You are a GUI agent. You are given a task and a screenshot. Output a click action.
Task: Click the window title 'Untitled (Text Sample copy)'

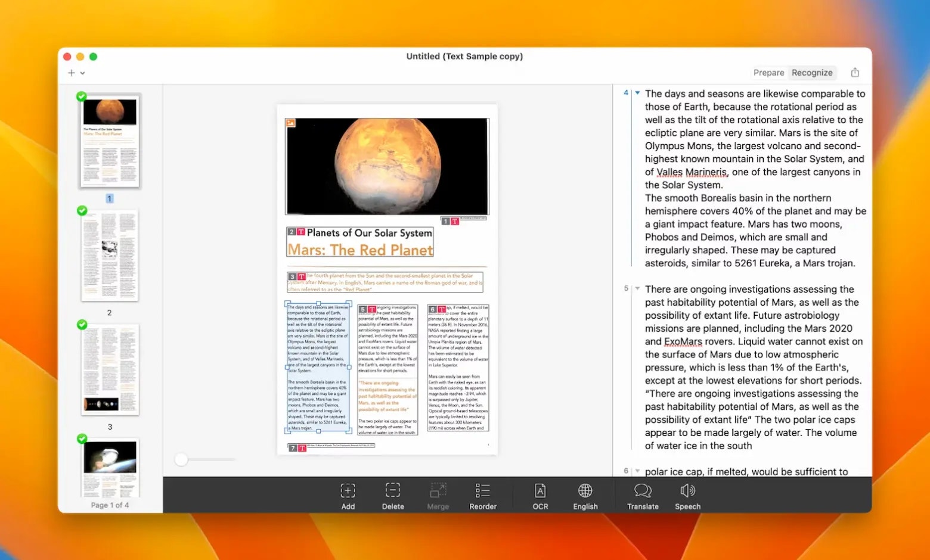click(x=464, y=56)
